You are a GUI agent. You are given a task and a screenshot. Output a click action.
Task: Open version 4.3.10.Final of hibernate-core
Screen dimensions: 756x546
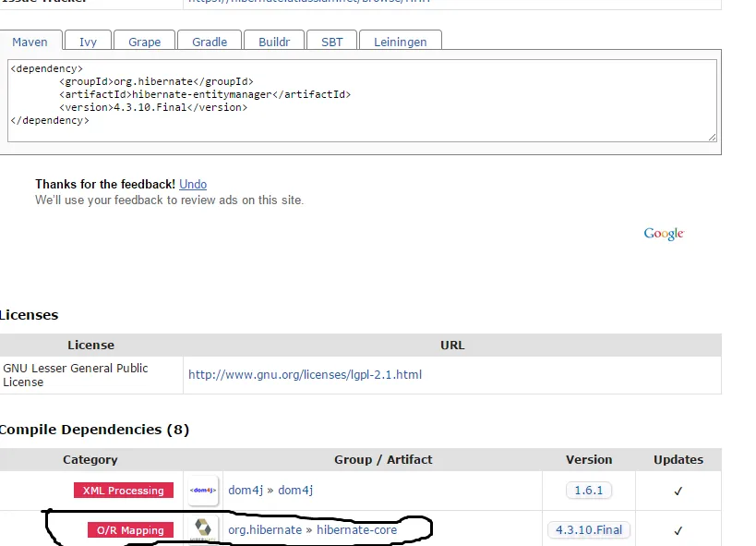pos(589,529)
